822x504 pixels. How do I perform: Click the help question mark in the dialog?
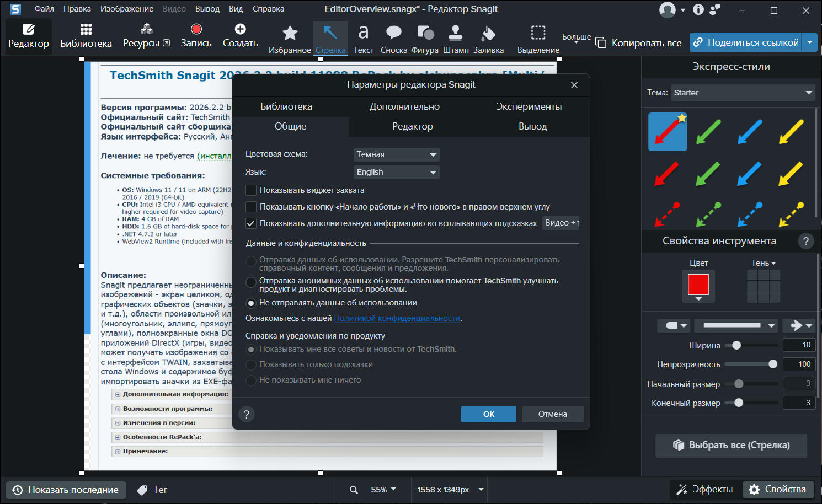click(247, 414)
